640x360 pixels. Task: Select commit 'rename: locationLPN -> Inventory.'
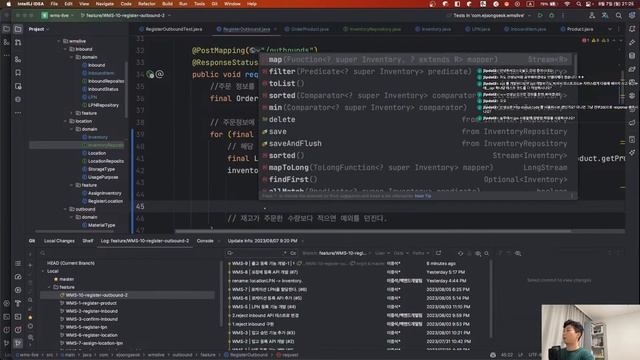point(267,281)
